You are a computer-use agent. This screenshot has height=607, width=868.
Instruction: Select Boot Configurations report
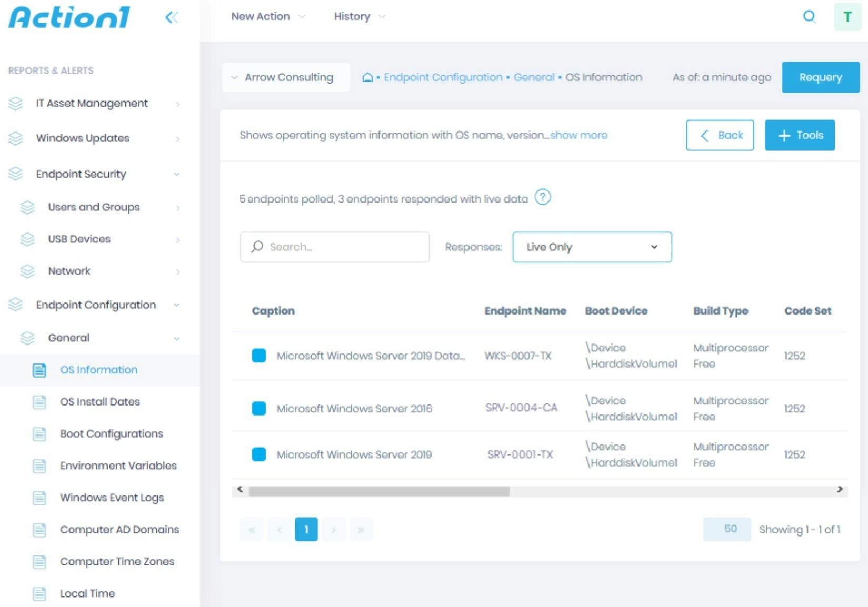tap(112, 434)
